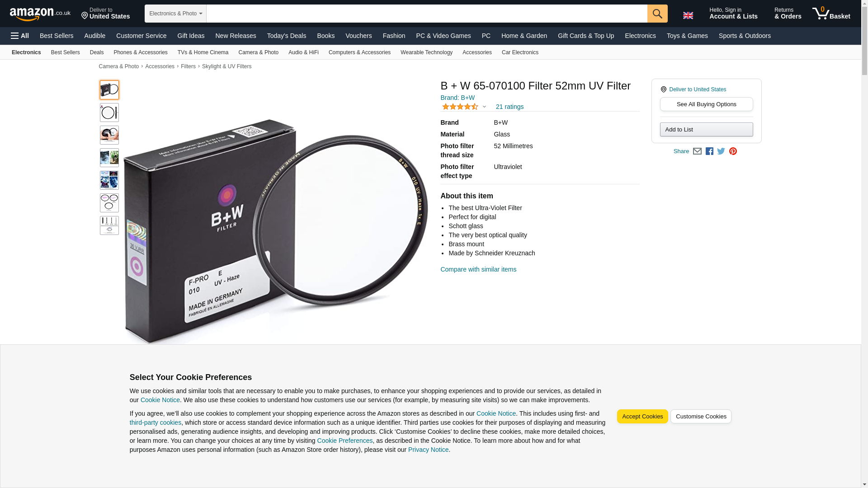868x488 pixels.
Task: Share product on Facebook
Action: 709,151
